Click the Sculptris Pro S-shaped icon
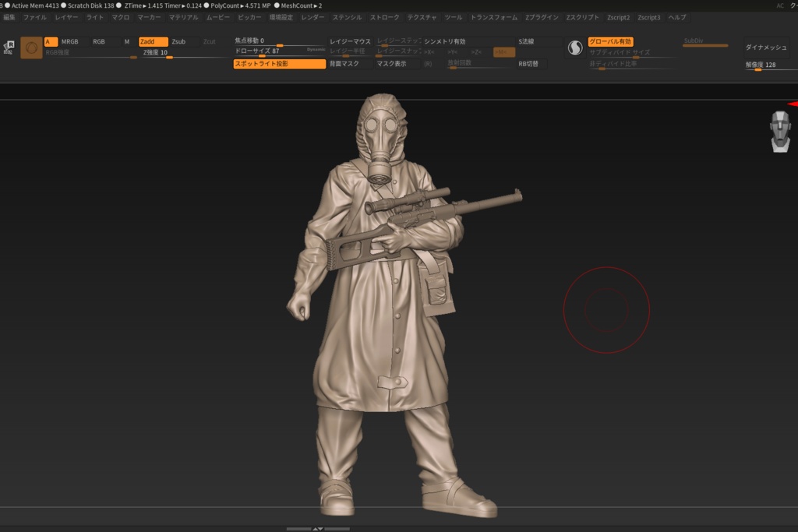Viewport: 798px width, 532px height. (x=575, y=48)
